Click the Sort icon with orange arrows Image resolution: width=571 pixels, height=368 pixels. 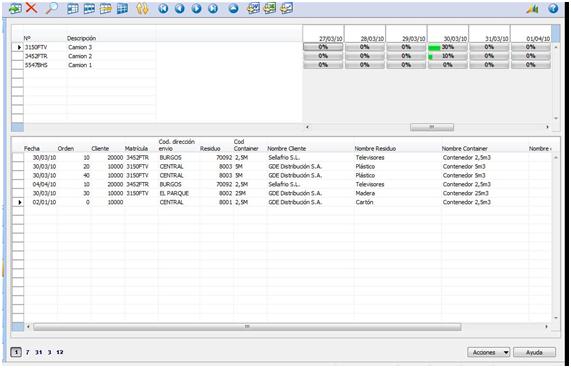142,8
